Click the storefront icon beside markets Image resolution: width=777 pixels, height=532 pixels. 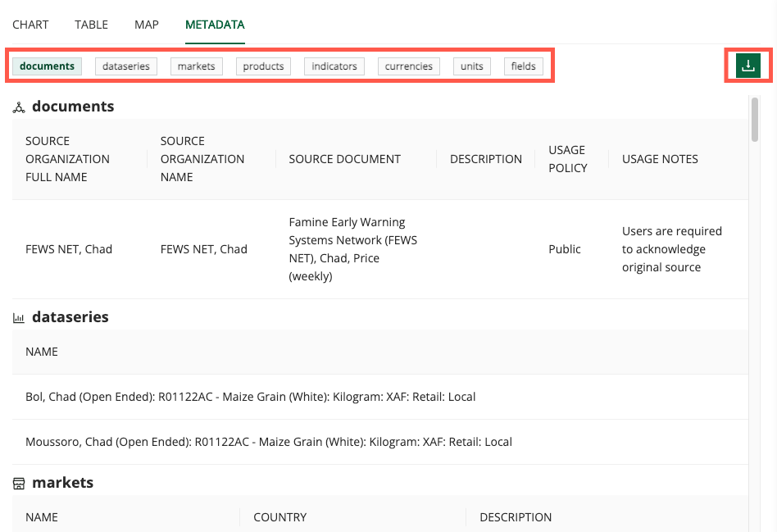pyautogui.click(x=17, y=482)
